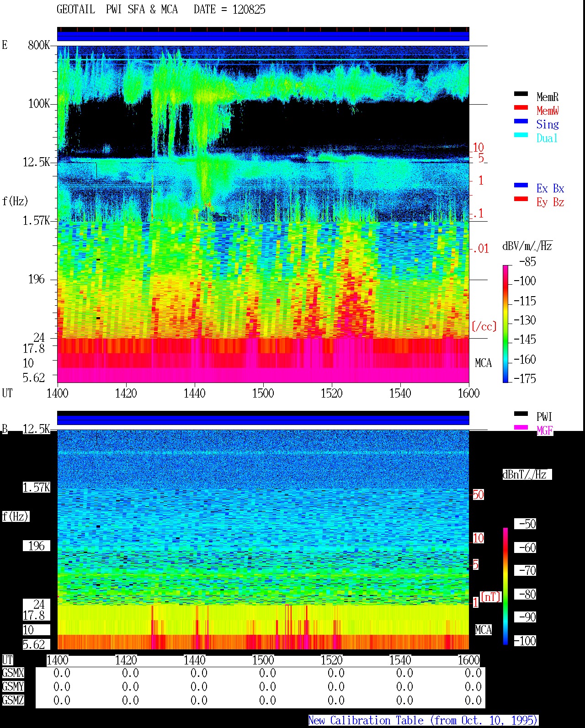Click the magenta MGF legend swatch
Image resolution: width=585 pixels, height=728 pixels.
tap(521, 427)
